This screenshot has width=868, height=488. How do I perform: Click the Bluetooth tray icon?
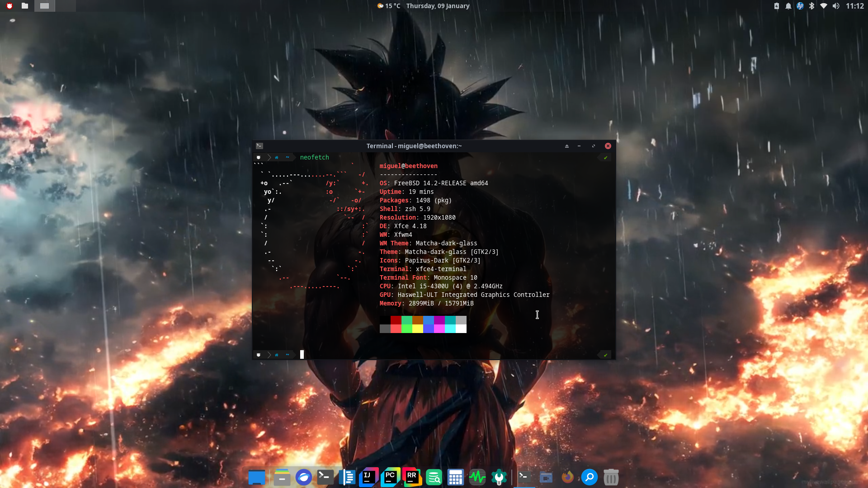[811, 6]
